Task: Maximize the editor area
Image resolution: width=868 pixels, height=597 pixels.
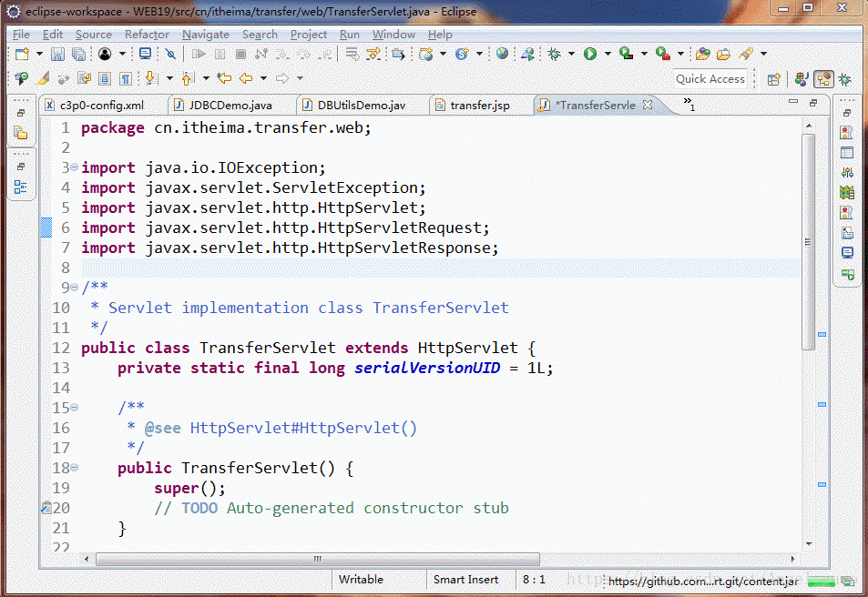Action: pyautogui.click(x=813, y=102)
